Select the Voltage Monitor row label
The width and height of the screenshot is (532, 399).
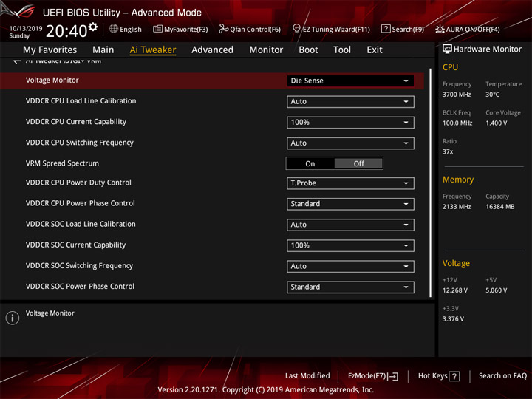pyautogui.click(x=52, y=81)
